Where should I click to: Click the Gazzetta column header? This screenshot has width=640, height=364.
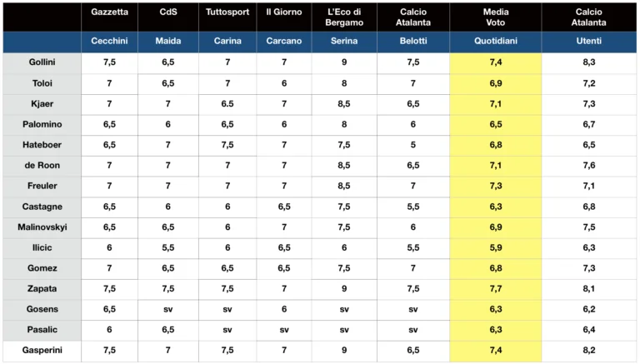click(x=109, y=12)
